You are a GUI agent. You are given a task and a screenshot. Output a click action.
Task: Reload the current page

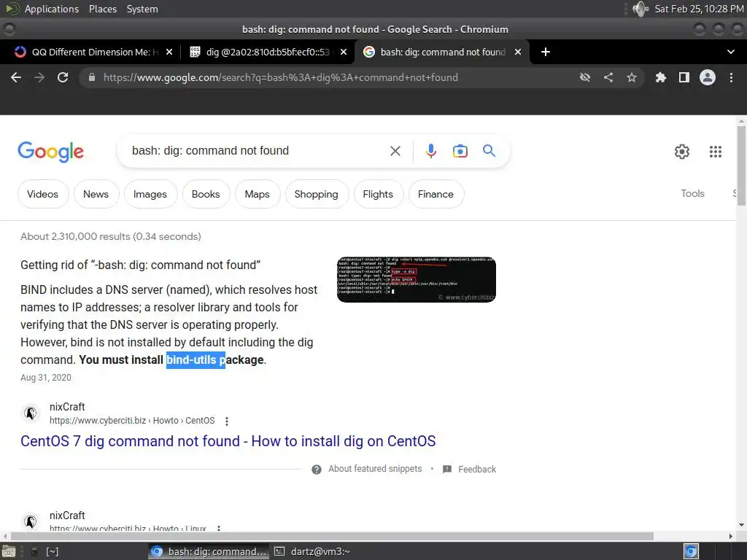[63, 77]
